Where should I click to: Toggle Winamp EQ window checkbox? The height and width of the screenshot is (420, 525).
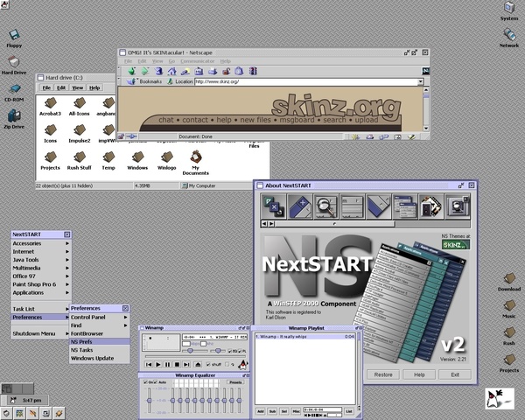point(230,352)
